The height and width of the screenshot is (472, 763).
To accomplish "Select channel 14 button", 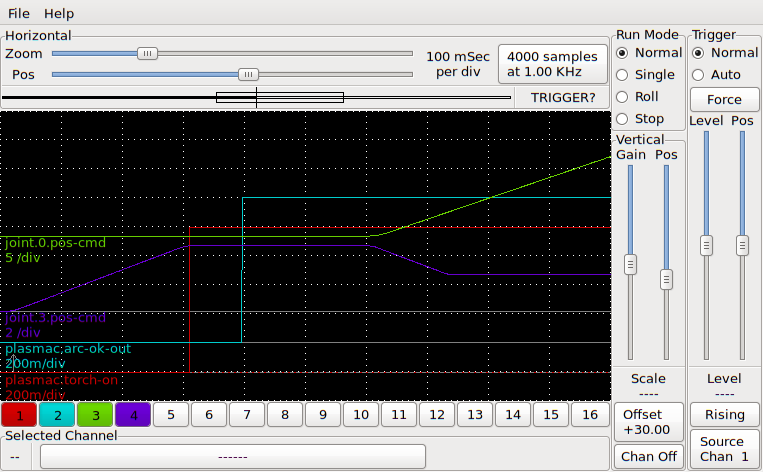I will pyautogui.click(x=512, y=415).
